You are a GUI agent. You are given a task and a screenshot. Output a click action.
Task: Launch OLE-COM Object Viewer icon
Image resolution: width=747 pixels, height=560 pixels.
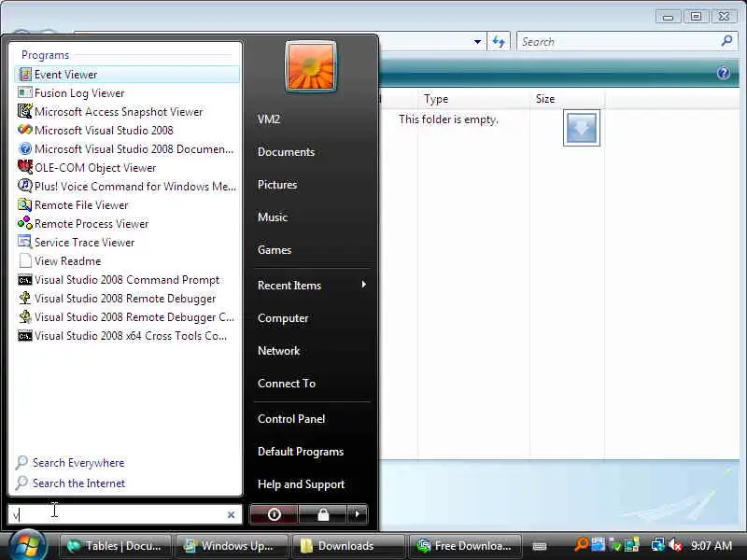click(25, 167)
